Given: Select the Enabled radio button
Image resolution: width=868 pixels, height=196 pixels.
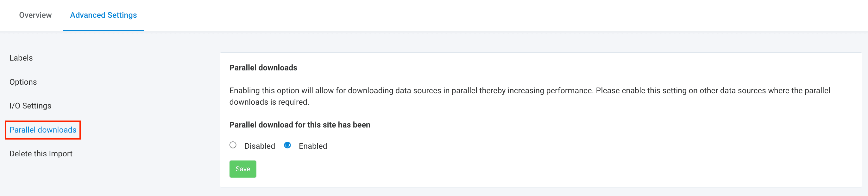Looking at the screenshot, I should point(287,145).
